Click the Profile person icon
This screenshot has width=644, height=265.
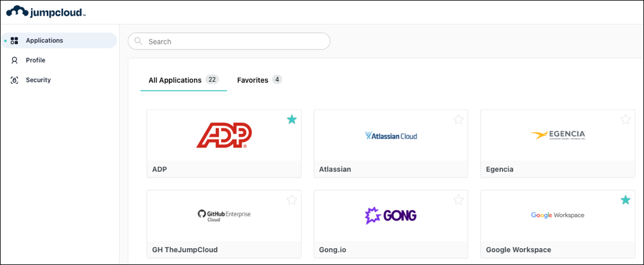coord(15,60)
